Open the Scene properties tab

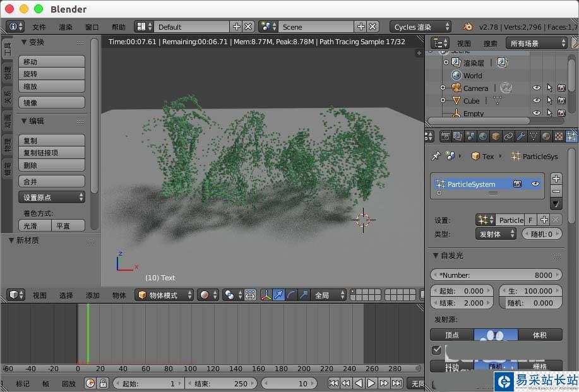(470, 136)
